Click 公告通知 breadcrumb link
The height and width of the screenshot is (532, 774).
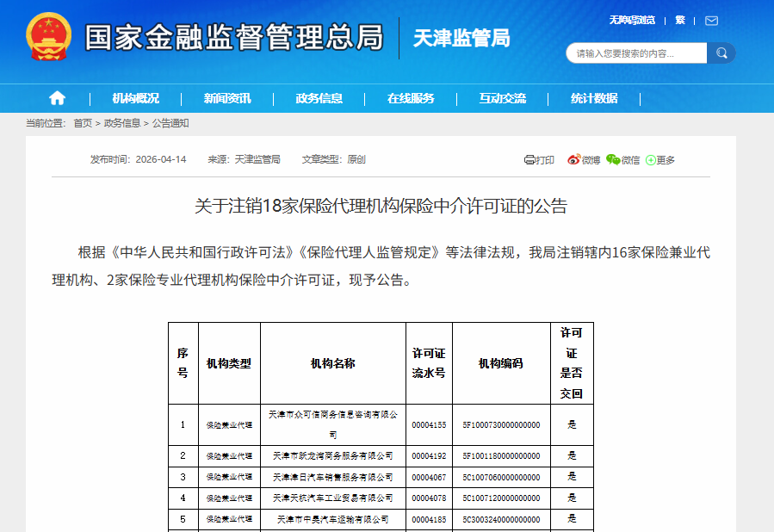170,123
